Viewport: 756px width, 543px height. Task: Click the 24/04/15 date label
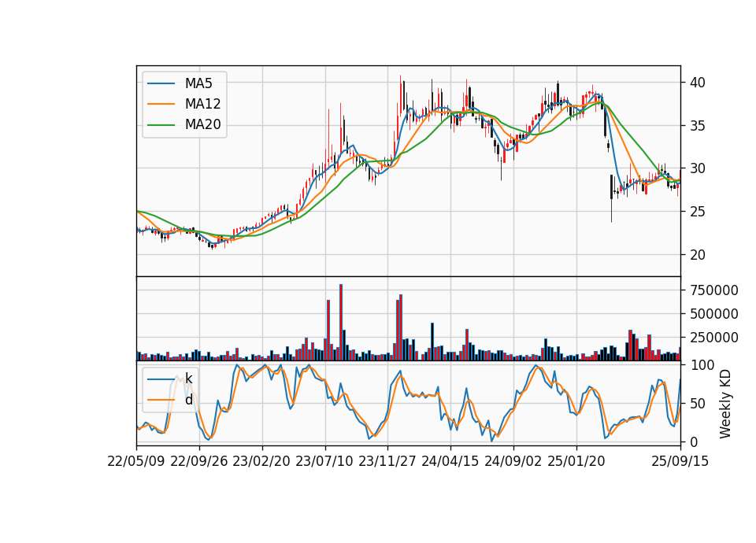450,461
